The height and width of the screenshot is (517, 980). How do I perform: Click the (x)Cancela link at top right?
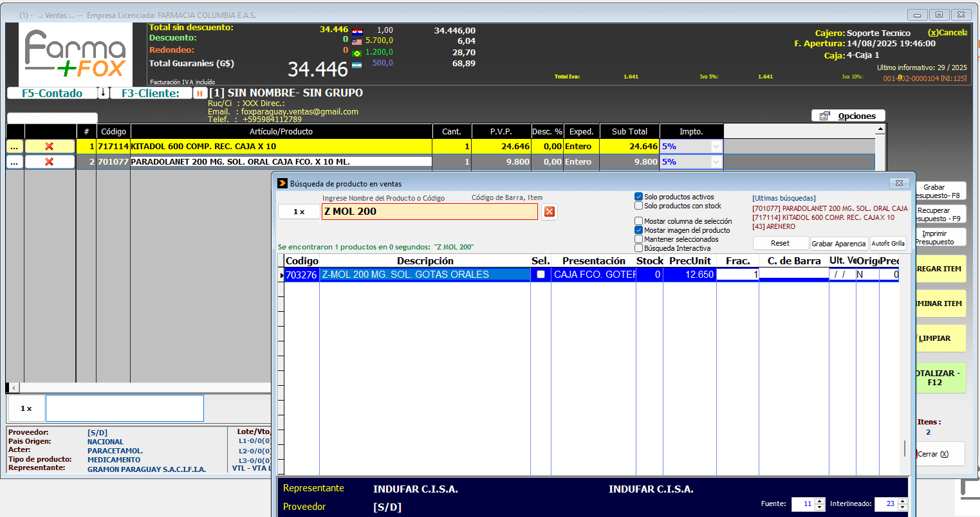pos(947,33)
